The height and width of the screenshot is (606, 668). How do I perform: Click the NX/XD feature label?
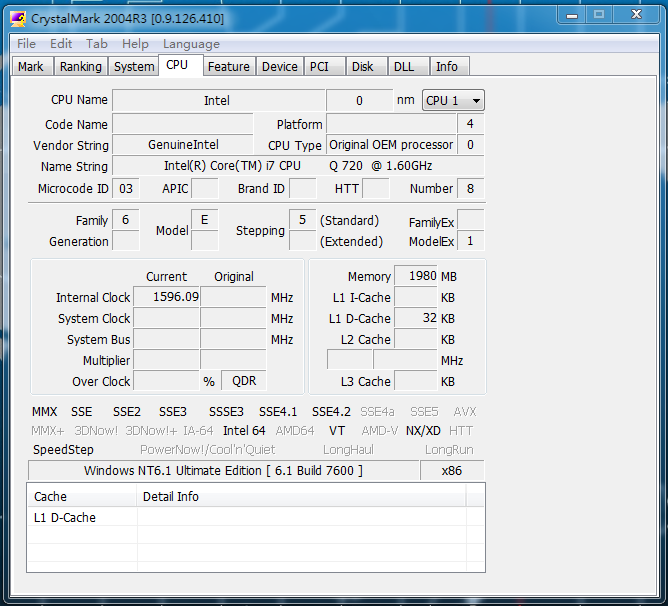tap(423, 431)
